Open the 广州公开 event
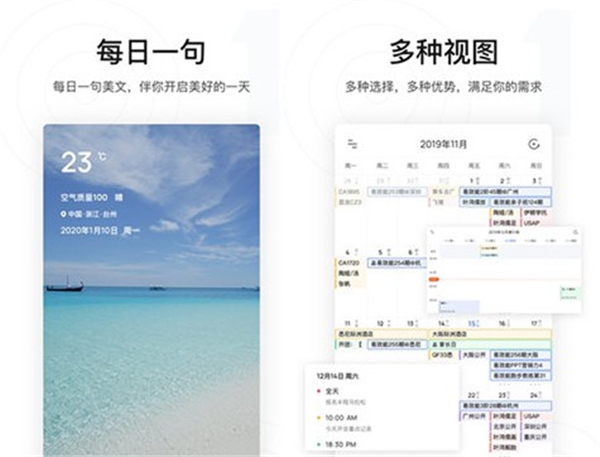 (474, 416)
